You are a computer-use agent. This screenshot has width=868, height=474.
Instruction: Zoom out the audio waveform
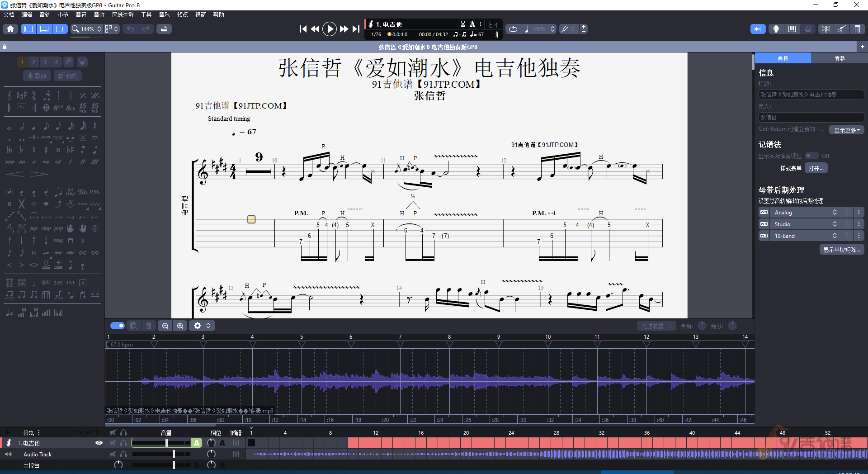pos(165,326)
